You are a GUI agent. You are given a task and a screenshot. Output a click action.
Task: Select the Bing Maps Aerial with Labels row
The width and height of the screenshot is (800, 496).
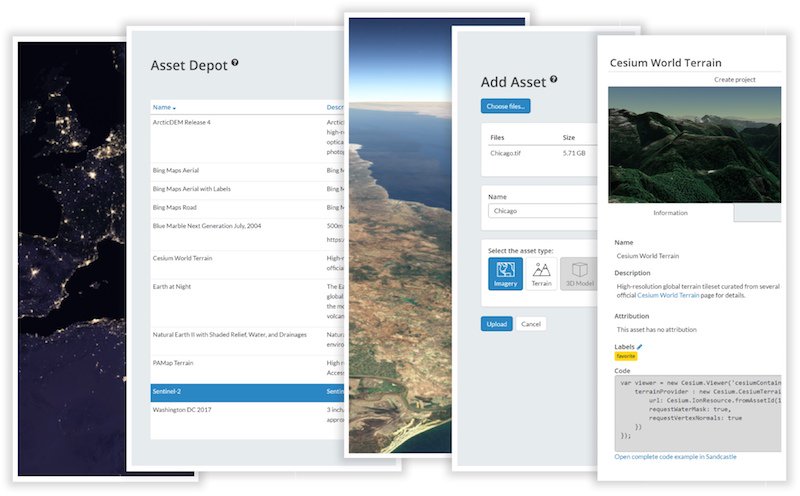(247, 189)
